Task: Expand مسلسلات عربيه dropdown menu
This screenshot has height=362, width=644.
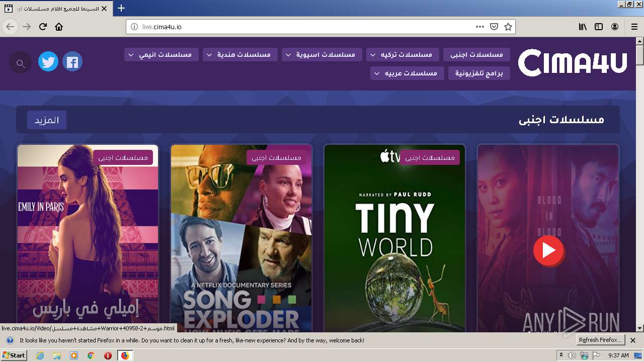Action: pos(407,73)
